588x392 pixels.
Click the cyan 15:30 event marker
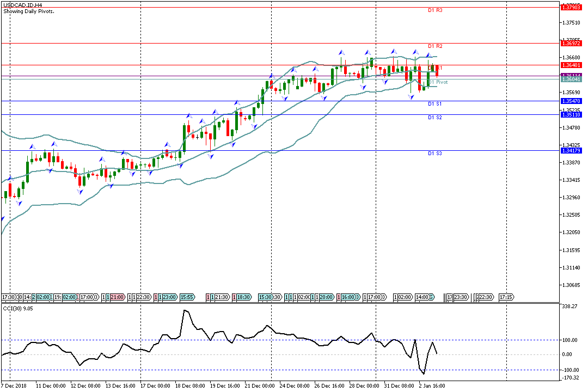tap(266, 297)
